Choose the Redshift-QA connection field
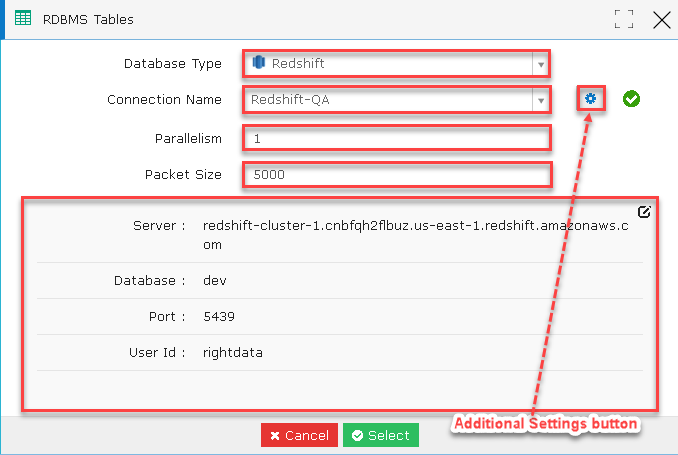This screenshot has height=455, width=678. (x=397, y=100)
